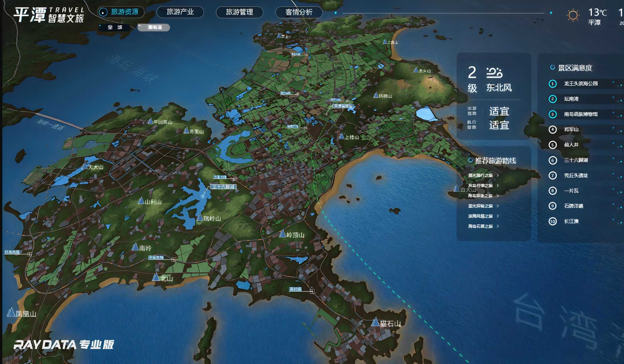
Task: Click the 澳前路 road label on map
Action: click(x=295, y=289)
